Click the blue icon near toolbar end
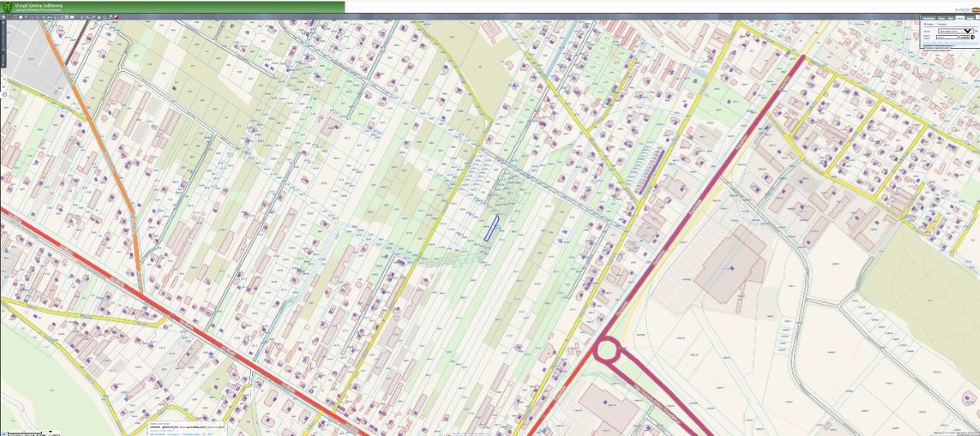980x436 pixels. pos(110,17)
